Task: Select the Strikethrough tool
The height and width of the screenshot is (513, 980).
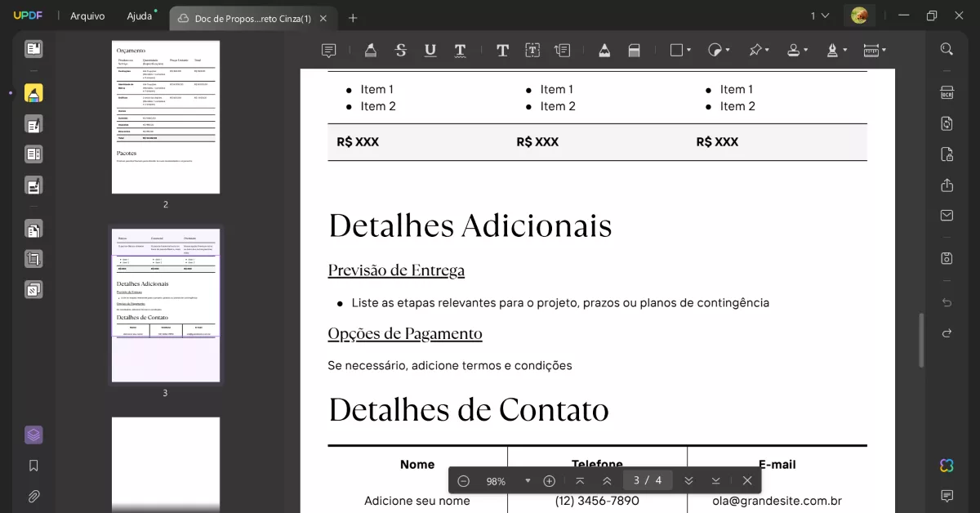Action: [400, 50]
